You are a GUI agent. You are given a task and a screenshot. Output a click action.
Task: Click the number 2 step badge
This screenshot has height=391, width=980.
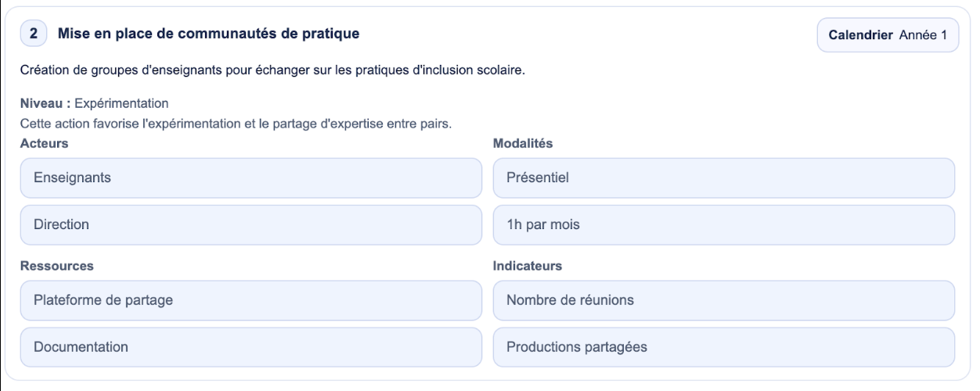[x=34, y=34]
